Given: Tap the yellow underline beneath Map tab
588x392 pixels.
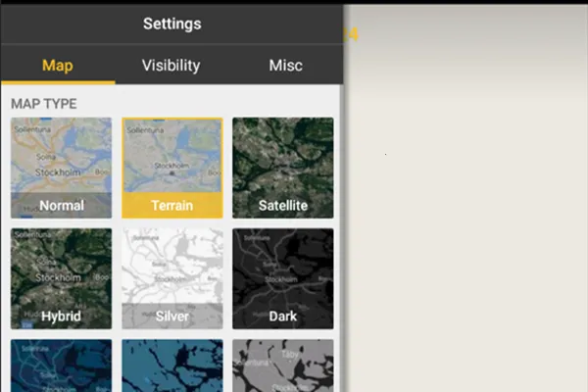Looking at the screenshot, I should pyautogui.click(x=58, y=82).
